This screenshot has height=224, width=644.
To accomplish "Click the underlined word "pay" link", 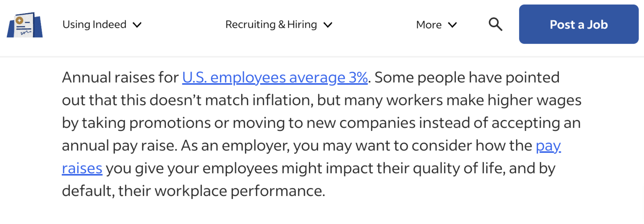I will pos(548,146).
